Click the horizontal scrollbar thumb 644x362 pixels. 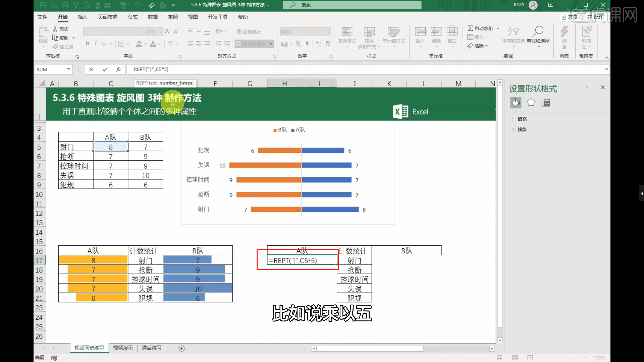370,349
